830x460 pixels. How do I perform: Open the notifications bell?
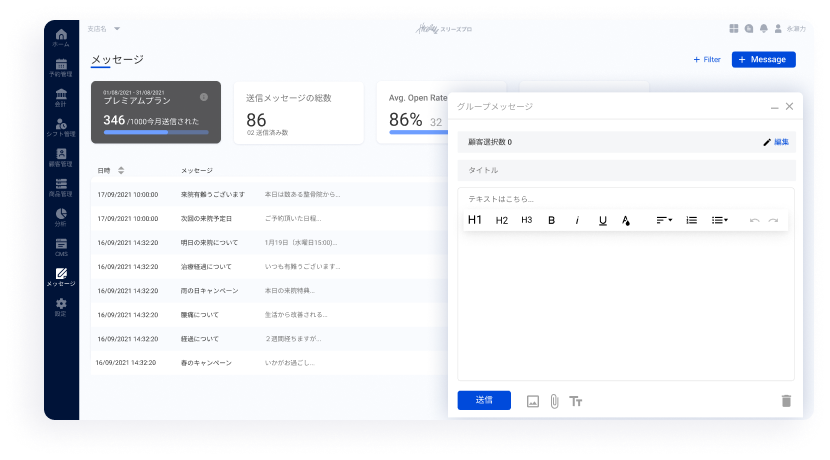(x=763, y=29)
